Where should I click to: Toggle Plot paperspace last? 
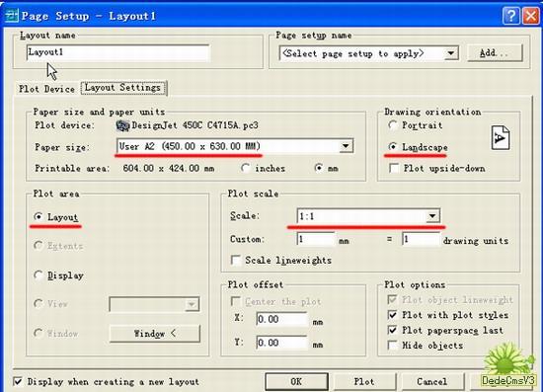[x=392, y=330]
